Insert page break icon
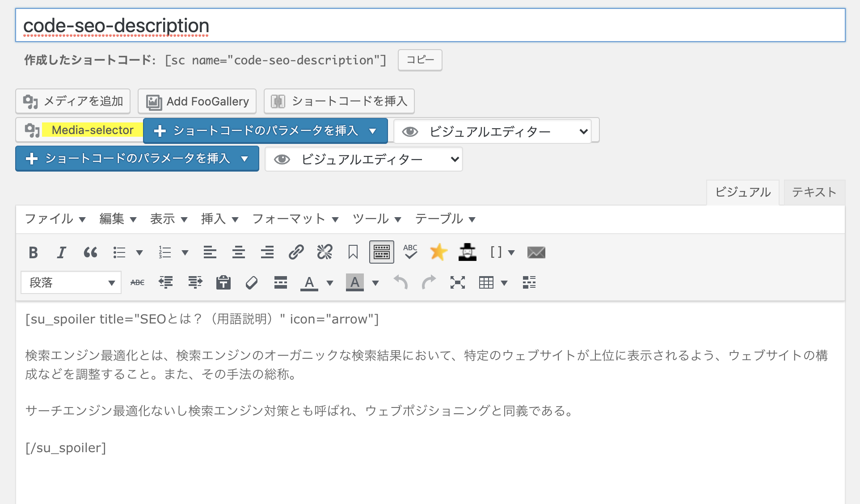 529,282
